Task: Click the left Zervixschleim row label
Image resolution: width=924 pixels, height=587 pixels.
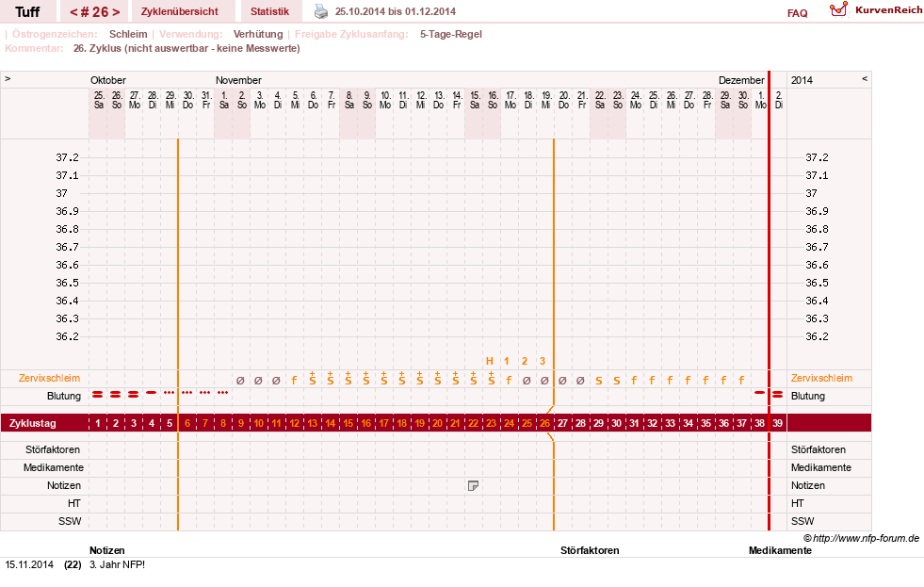Action: tap(50, 379)
